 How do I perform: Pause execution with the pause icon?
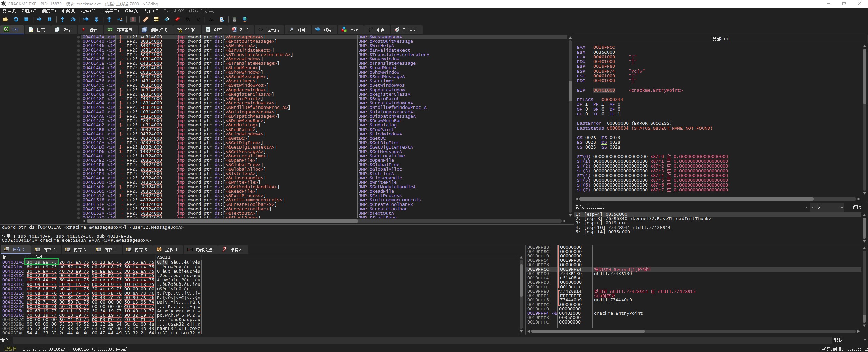click(x=50, y=19)
